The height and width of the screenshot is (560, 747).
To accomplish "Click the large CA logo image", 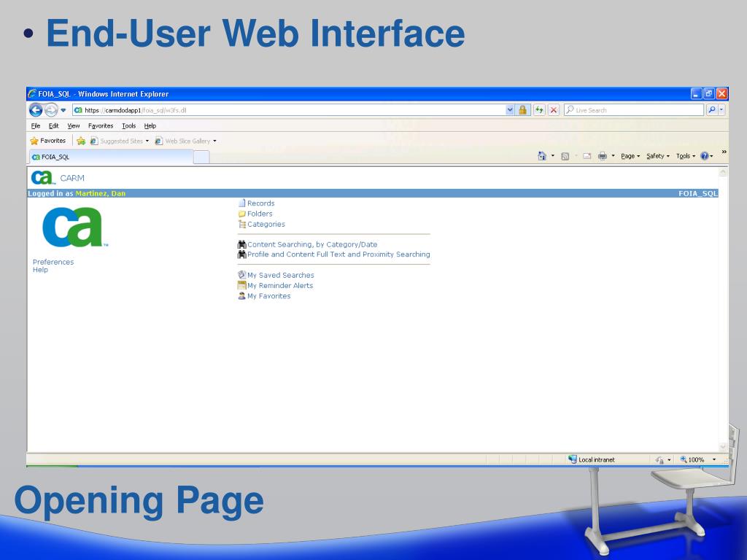I will 75,227.
